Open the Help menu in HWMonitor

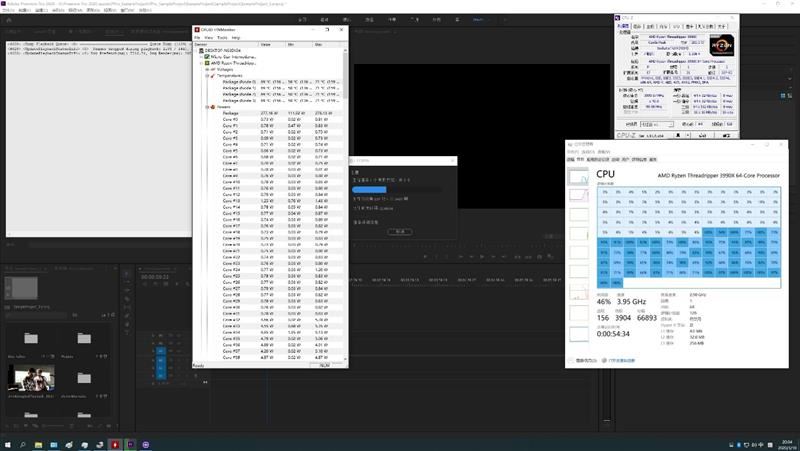[x=236, y=37]
